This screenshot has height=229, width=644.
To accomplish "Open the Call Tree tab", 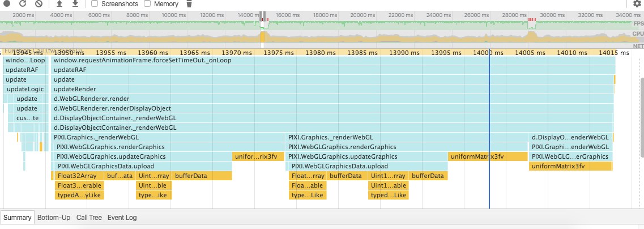I will tap(89, 218).
